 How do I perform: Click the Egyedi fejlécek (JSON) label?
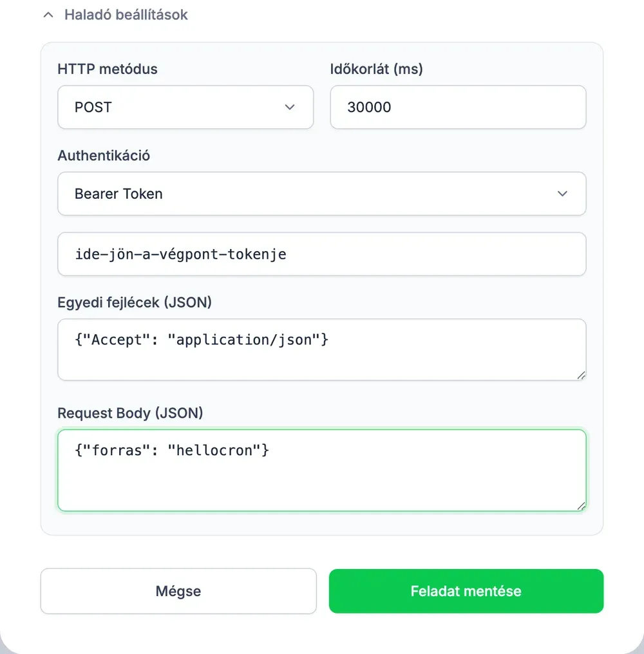click(x=135, y=303)
